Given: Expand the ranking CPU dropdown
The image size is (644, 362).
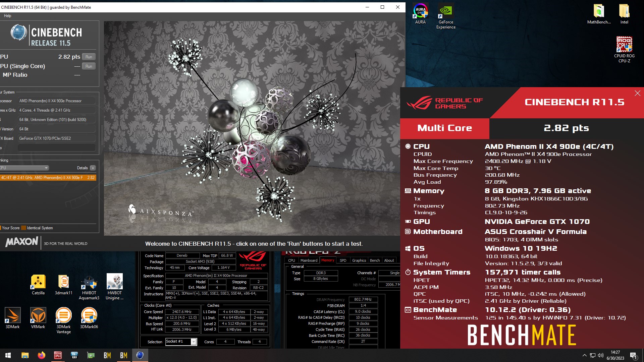Looking at the screenshot, I should coord(24,168).
